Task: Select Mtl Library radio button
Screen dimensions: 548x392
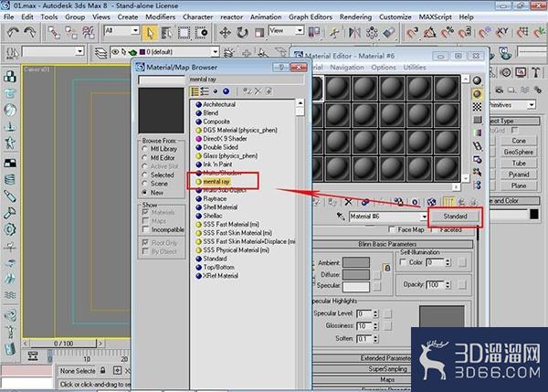Action: pos(144,149)
